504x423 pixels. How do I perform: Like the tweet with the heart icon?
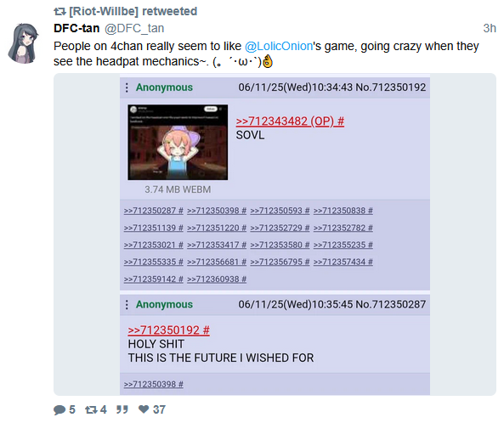coord(144,409)
